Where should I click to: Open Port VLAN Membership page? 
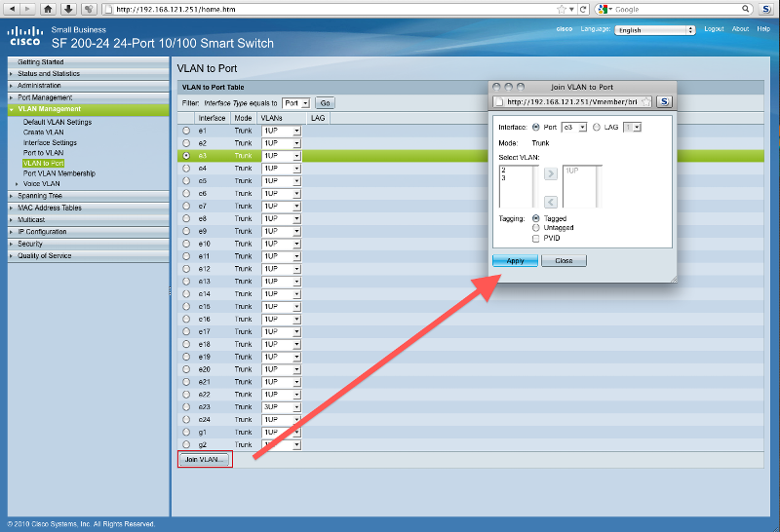tap(59, 173)
